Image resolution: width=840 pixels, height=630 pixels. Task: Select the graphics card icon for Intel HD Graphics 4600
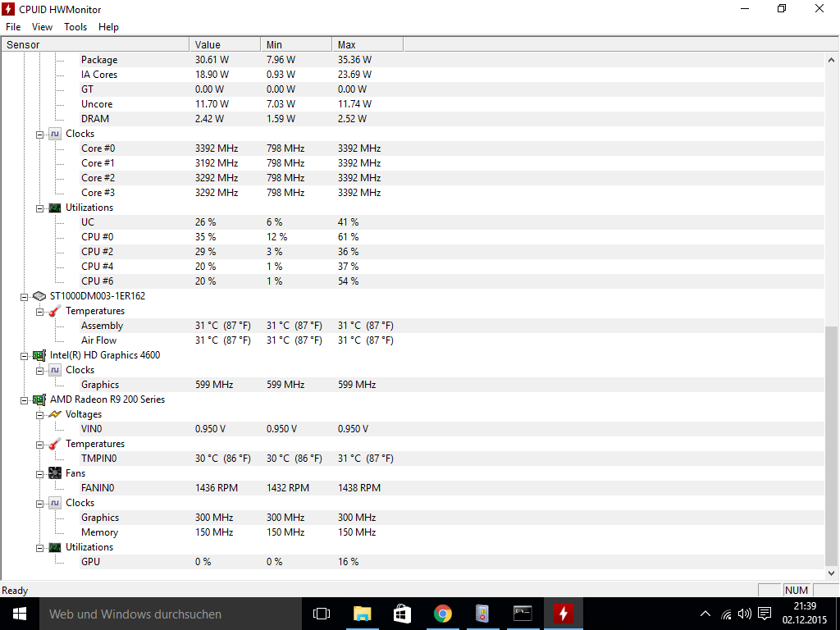39,355
